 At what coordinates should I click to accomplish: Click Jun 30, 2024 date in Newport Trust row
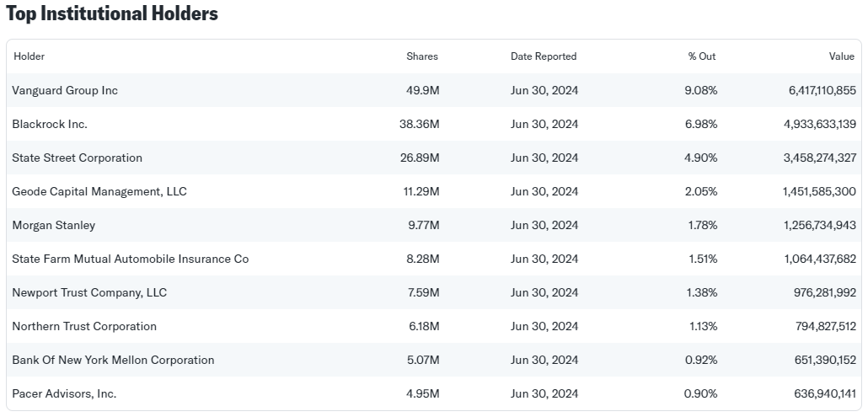(x=544, y=292)
